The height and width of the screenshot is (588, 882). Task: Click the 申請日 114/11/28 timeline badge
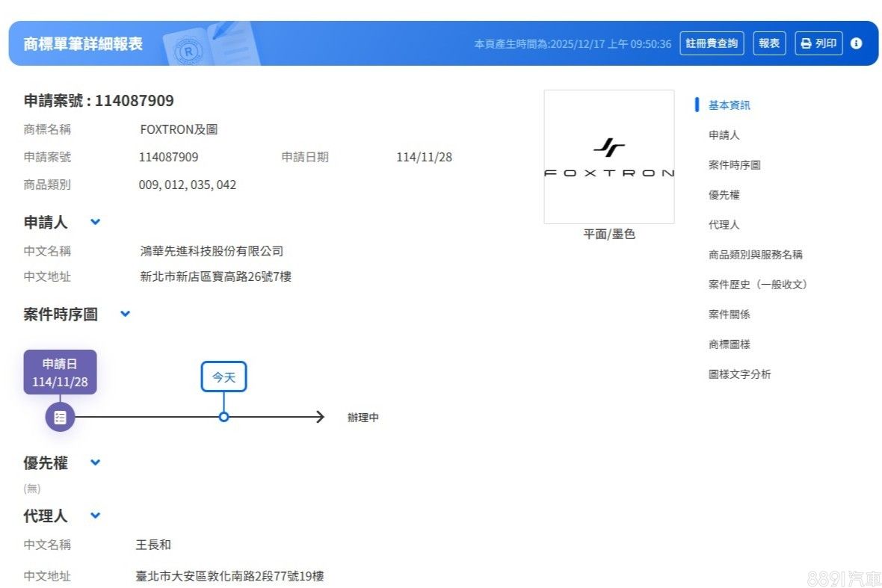60,373
